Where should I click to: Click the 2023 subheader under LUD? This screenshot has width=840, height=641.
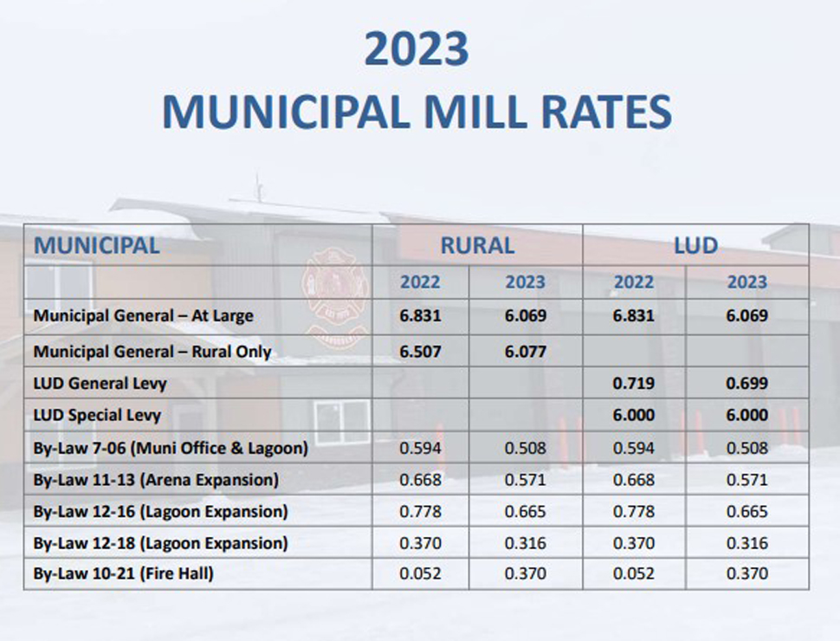click(746, 282)
